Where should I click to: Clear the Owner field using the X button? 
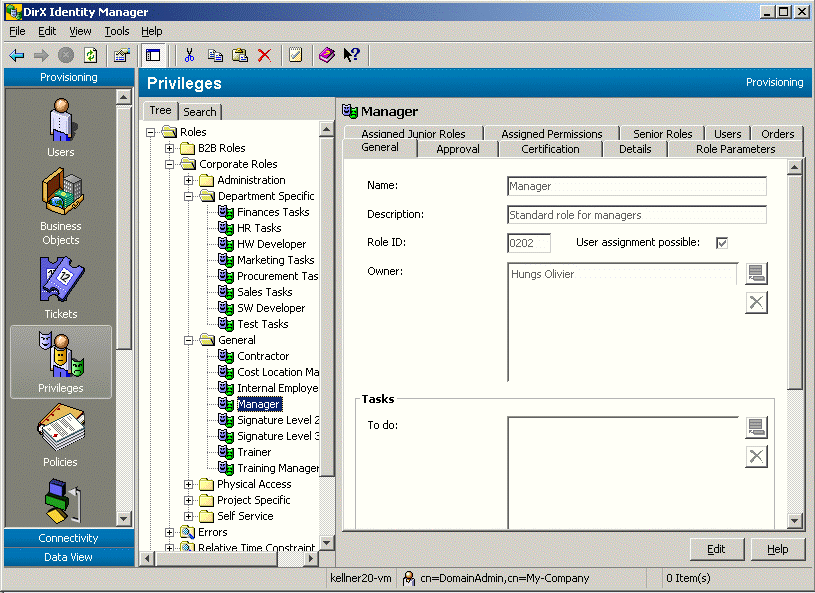point(757,302)
